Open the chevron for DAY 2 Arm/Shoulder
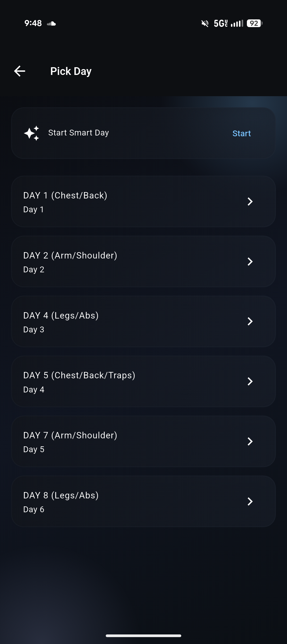 [250, 261]
